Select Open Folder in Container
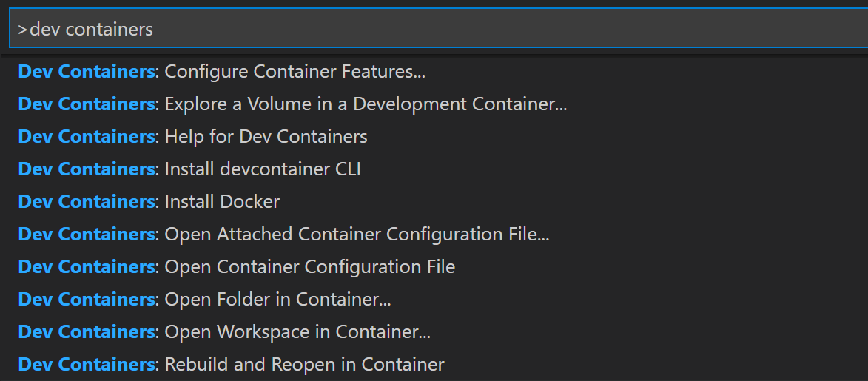The image size is (868, 381). point(204,300)
